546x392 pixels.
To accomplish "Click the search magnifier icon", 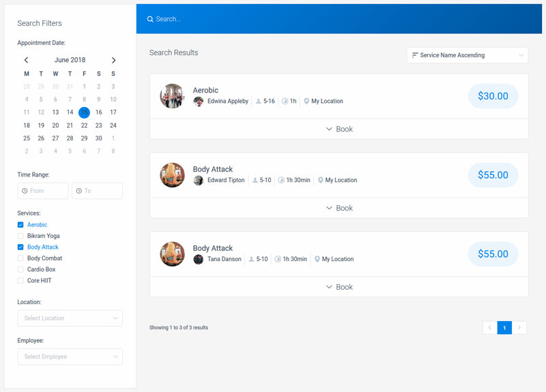I will [150, 19].
